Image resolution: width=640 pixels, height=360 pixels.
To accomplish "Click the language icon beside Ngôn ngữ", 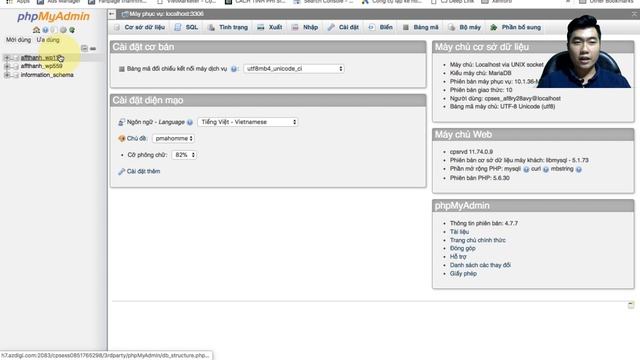I will (121, 122).
